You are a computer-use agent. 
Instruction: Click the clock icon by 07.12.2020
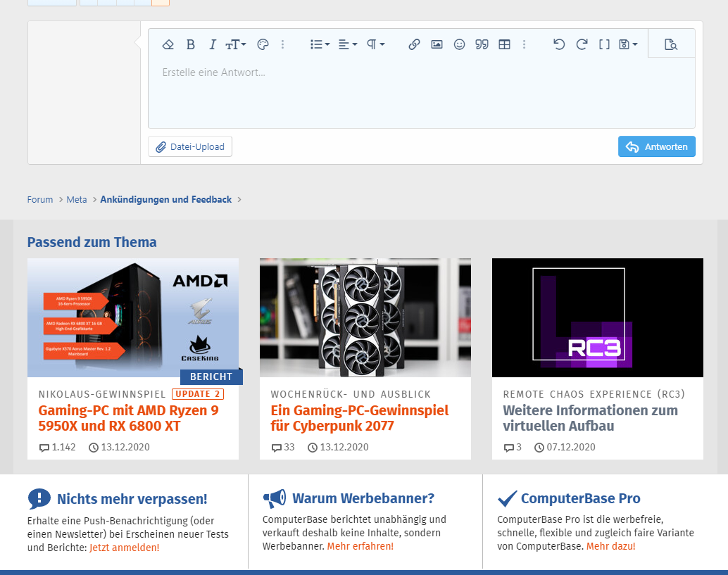click(x=539, y=448)
